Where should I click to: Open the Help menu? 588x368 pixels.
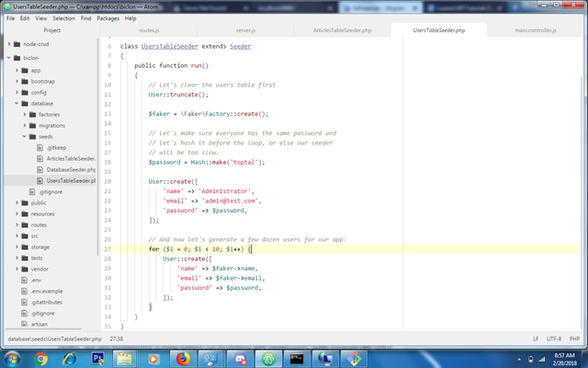click(x=130, y=18)
